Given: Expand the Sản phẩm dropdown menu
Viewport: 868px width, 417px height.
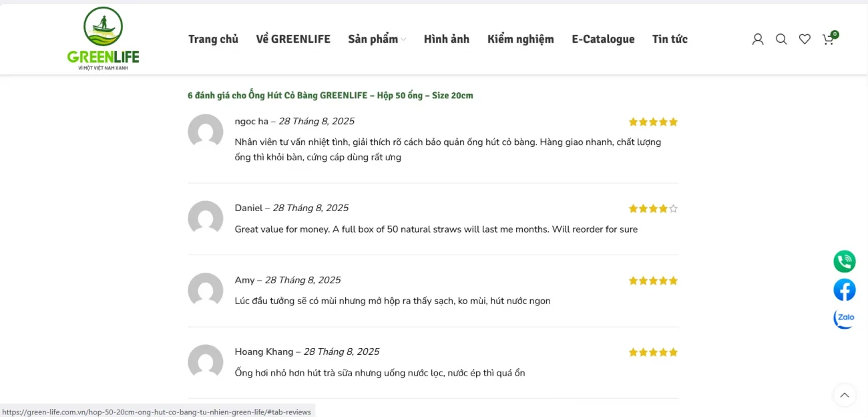Looking at the screenshot, I should pos(375,39).
